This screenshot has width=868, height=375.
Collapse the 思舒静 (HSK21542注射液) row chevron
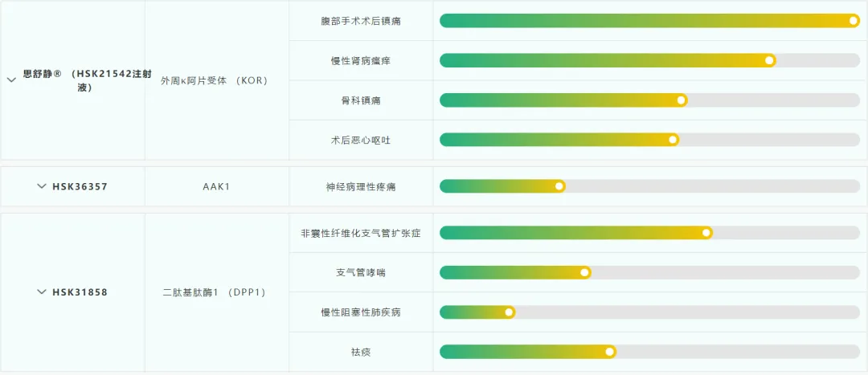[11, 80]
